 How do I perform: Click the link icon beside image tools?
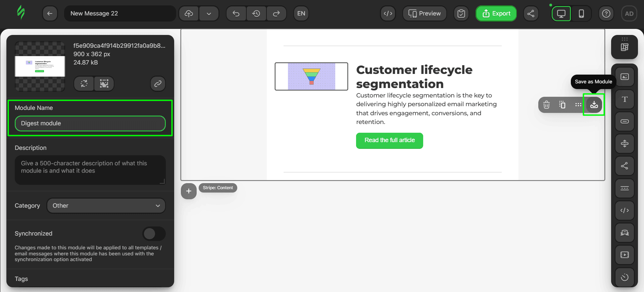tap(158, 84)
